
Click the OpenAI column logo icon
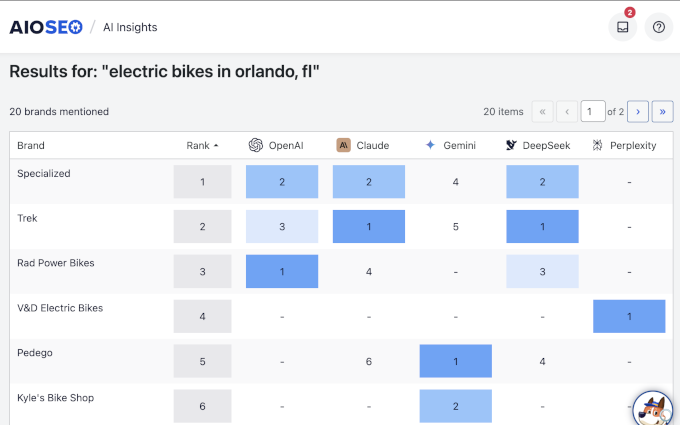pyautogui.click(x=256, y=145)
